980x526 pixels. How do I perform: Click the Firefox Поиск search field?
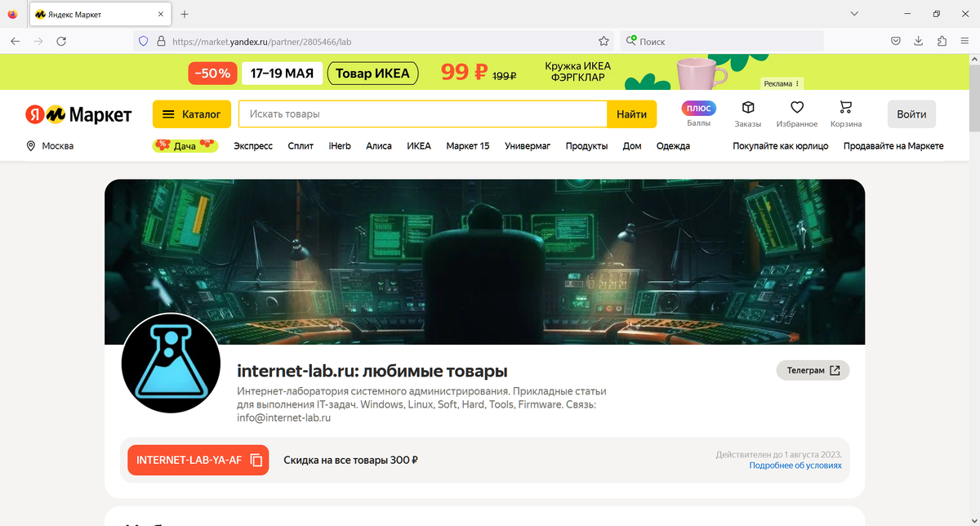(722, 41)
